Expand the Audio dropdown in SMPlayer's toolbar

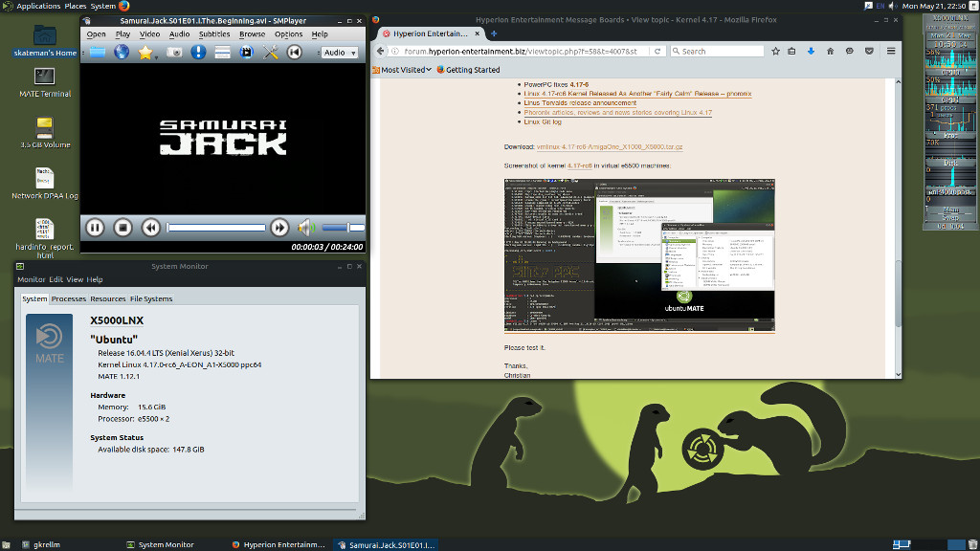click(x=340, y=53)
